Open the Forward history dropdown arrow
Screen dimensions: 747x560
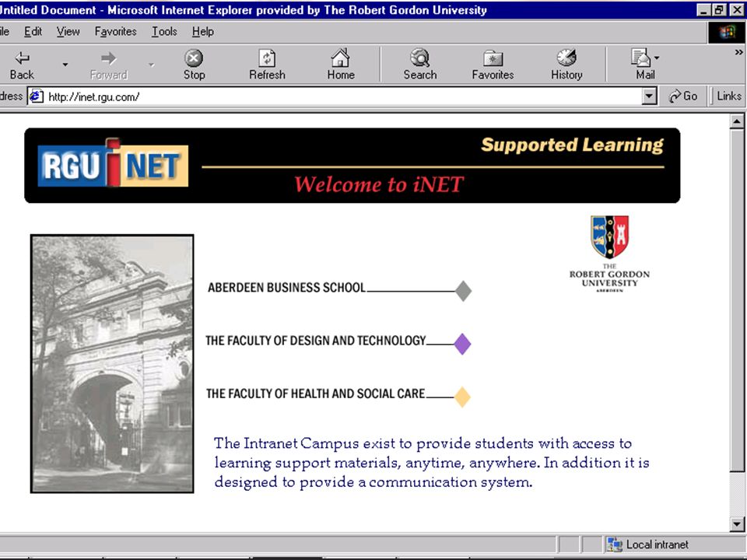152,65
